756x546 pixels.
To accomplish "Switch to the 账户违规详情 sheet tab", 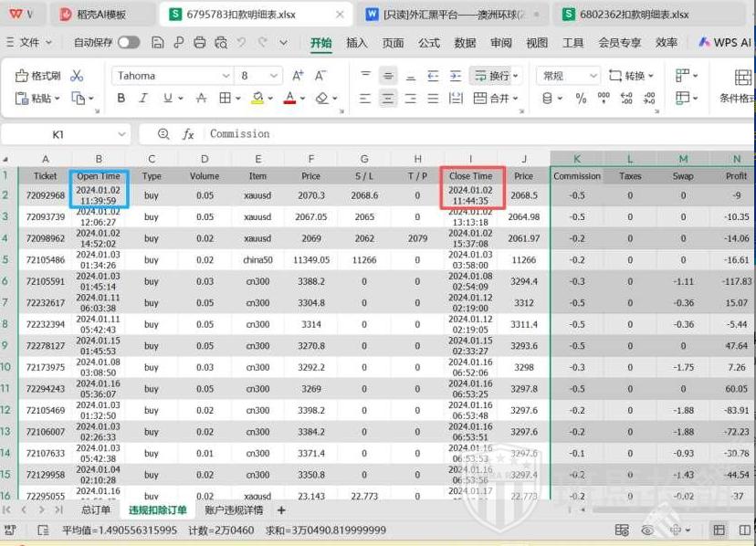I will click(234, 510).
